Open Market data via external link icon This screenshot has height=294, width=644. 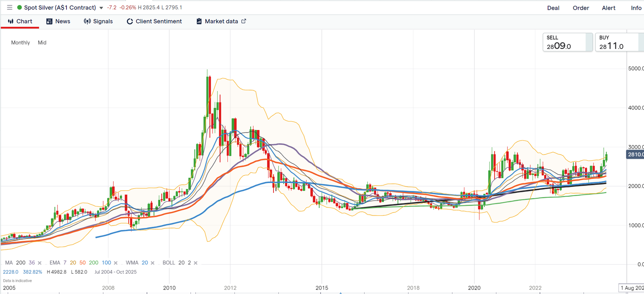click(244, 21)
